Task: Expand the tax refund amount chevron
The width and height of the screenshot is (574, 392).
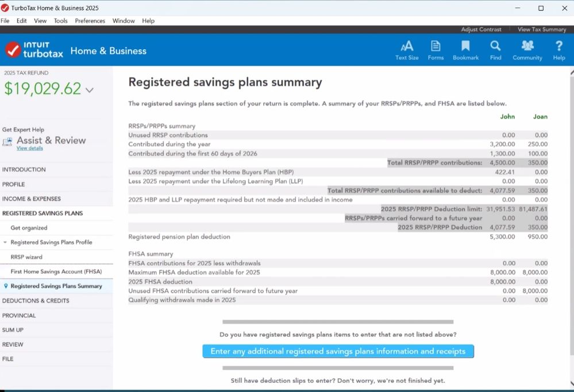Action: coord(90,90)
